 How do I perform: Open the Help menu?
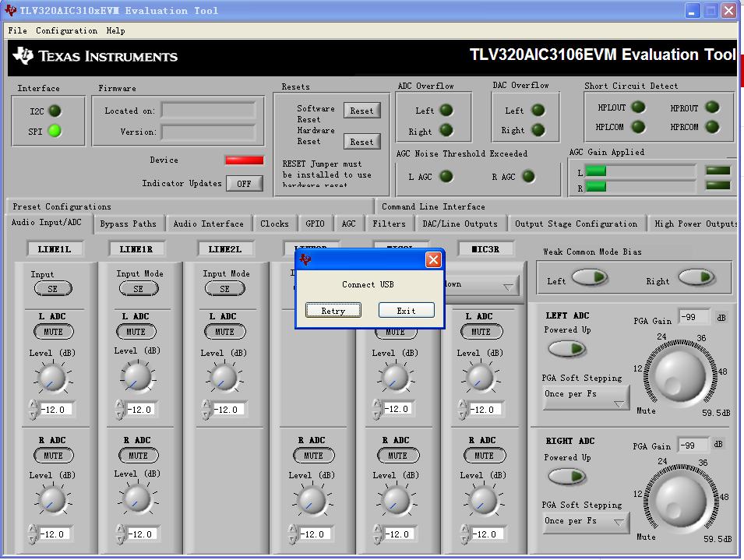click(x=115, y=31)
